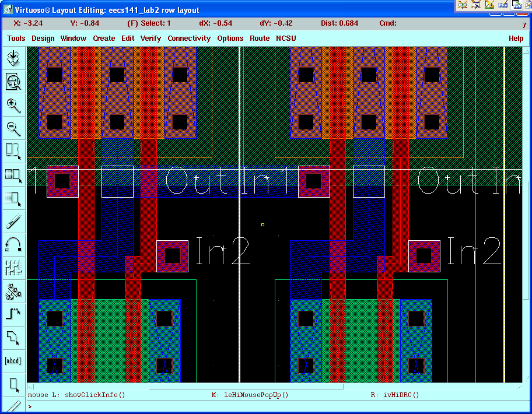Open the Connectivity menu

point(189,38)
